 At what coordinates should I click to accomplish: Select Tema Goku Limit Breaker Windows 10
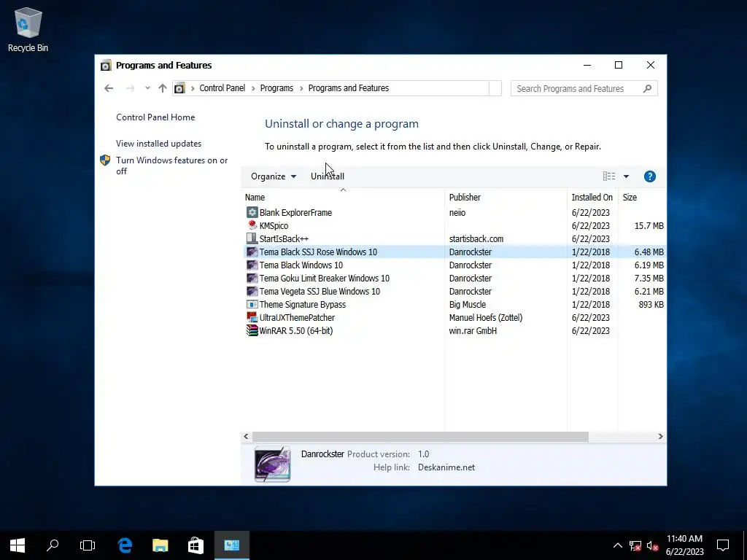point(325,278)
